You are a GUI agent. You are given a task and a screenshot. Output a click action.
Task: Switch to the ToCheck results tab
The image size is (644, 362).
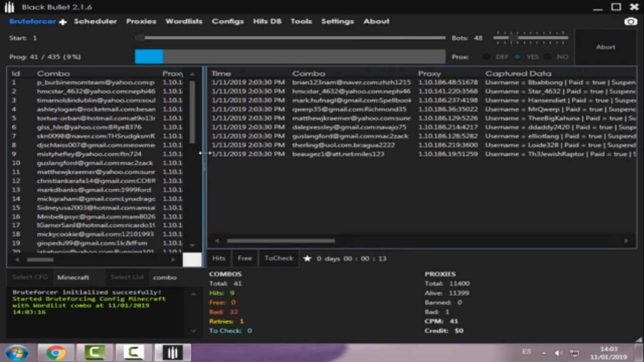(x=279, y=258)
